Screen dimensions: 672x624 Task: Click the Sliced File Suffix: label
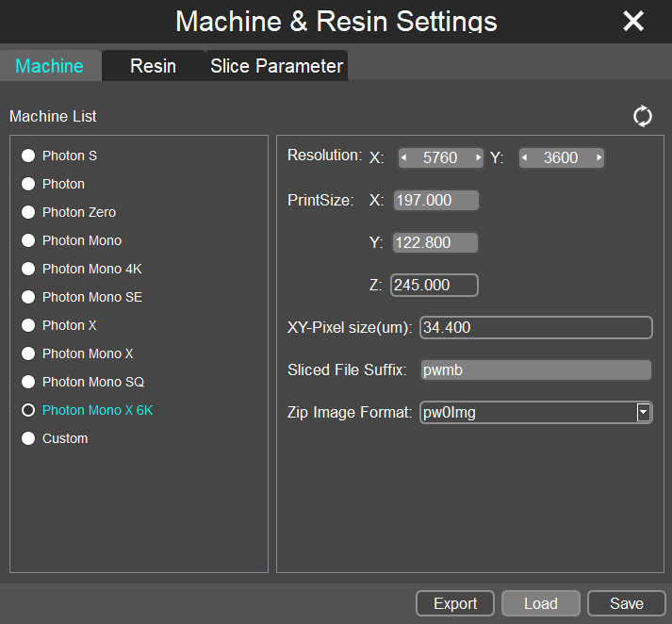(x=347, y=369)
